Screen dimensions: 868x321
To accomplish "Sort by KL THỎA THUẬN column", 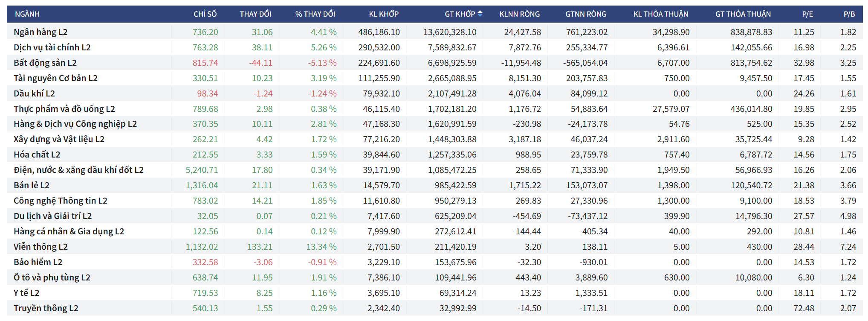I will click(660, 14).
